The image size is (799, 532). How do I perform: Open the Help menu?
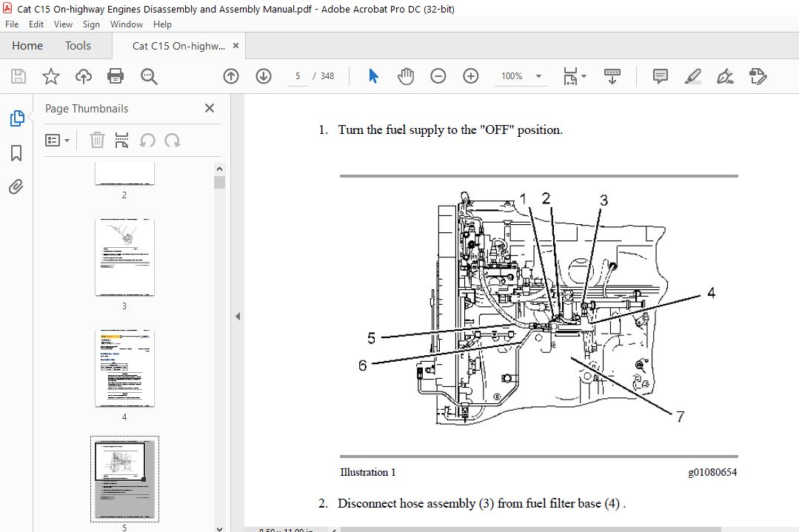click(162, 24)
